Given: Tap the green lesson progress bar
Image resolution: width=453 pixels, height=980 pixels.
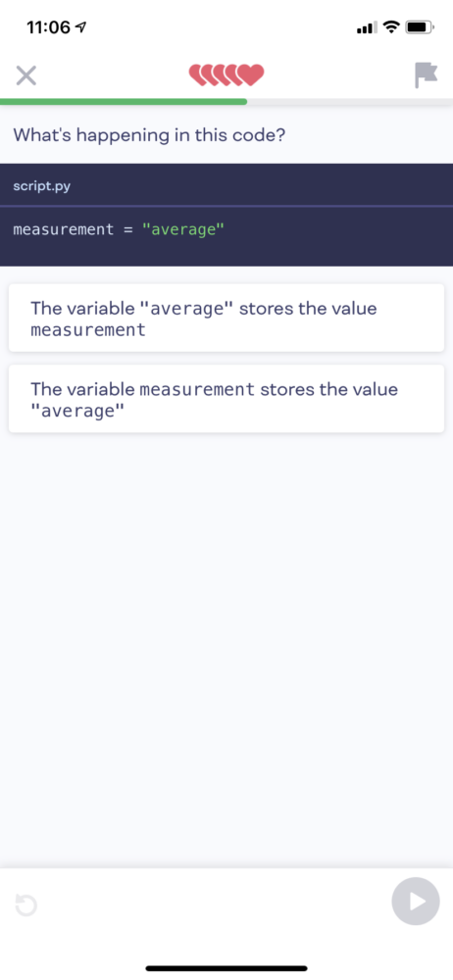Looking at the screenshot, I should coord(124,101).
